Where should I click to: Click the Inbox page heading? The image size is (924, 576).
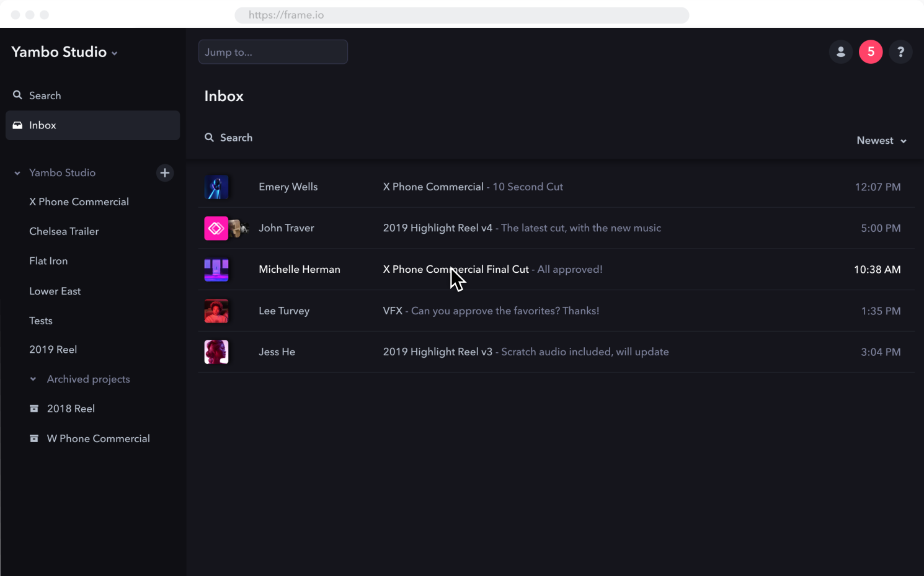(224, 96)
